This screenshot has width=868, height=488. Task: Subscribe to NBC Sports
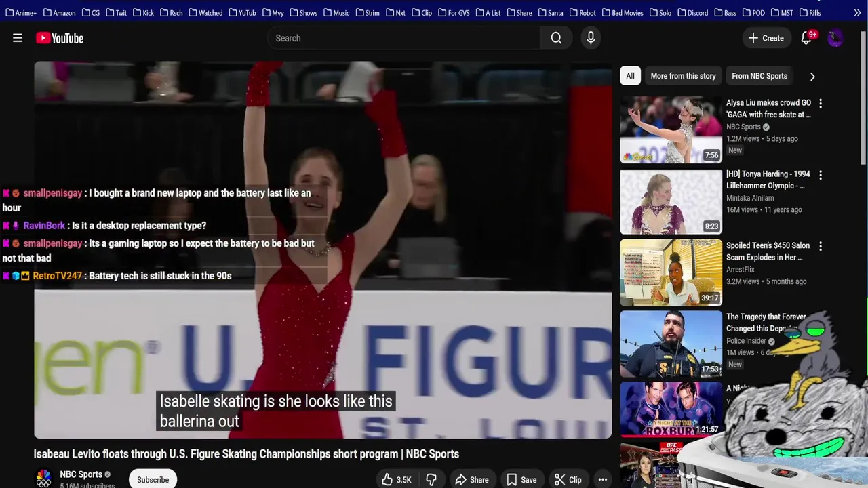tap(153, 480)
